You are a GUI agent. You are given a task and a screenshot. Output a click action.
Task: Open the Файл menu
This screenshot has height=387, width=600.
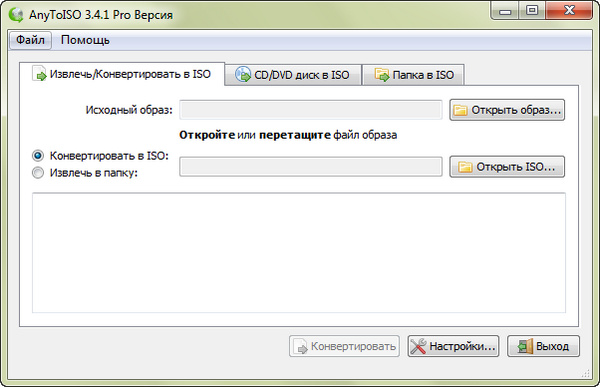[30, 40]
